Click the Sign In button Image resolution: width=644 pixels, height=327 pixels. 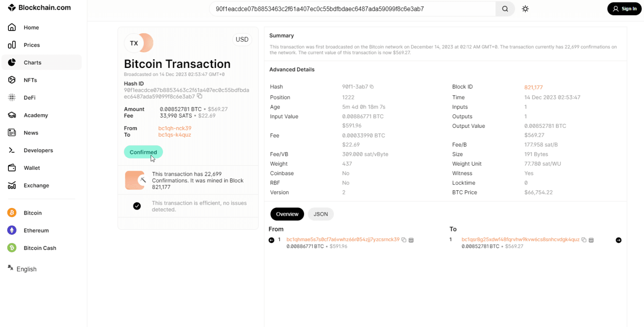624,9
